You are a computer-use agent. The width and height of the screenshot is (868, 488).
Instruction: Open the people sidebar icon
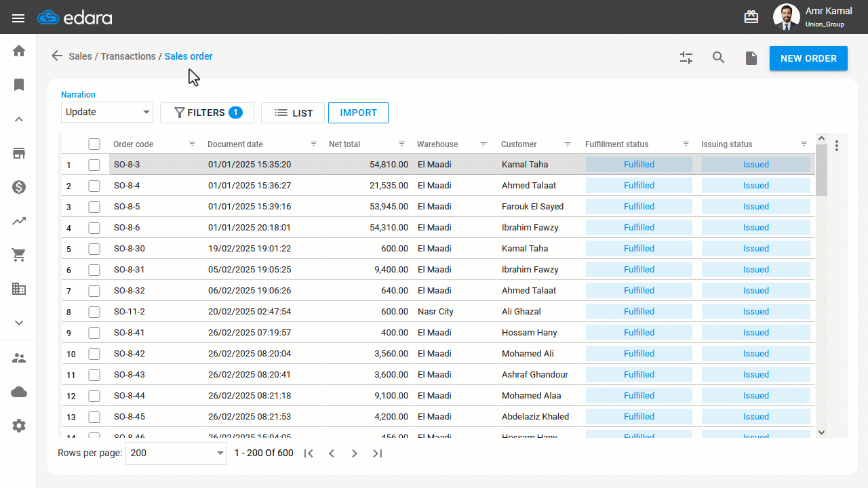click(x=19, y=358)
